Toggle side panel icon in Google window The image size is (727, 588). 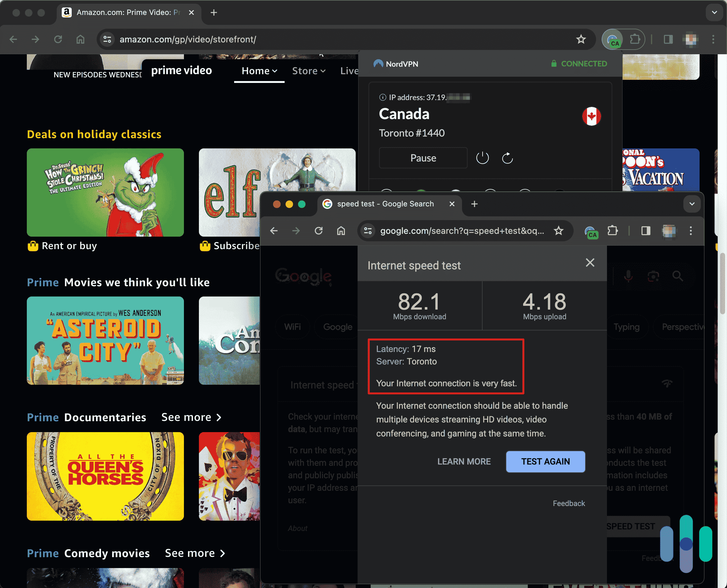click(645, 231)
